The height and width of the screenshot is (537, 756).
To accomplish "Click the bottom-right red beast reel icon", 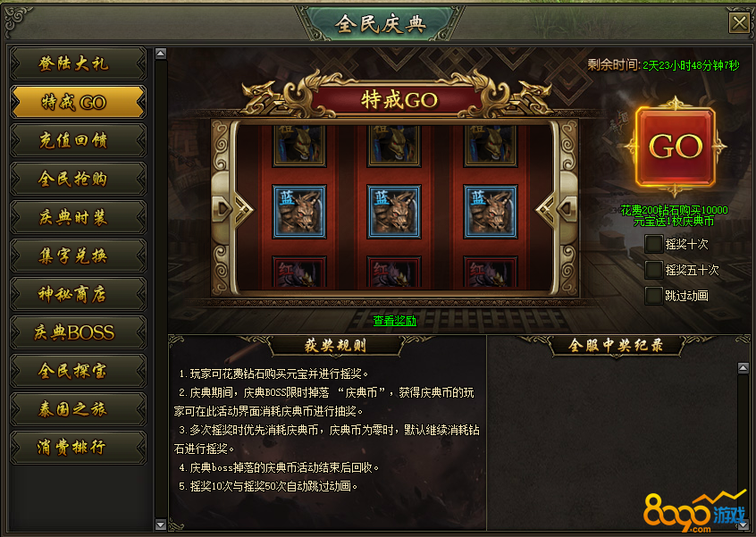I will click(x=491, y=273).
